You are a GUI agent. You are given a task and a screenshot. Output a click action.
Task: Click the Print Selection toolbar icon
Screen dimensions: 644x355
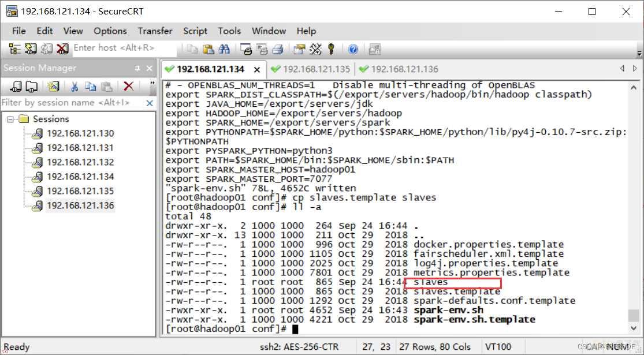pyautogui.click(x=262, y=50)
